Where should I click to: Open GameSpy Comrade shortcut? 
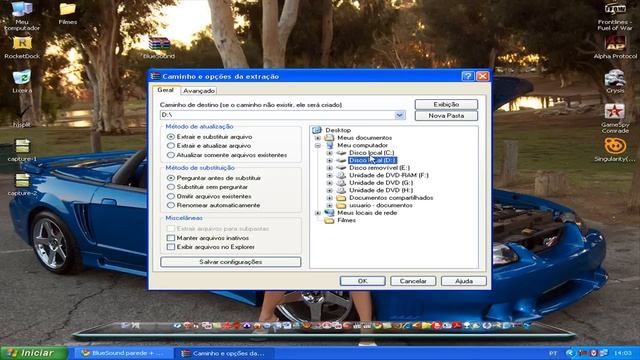point(615,118)
